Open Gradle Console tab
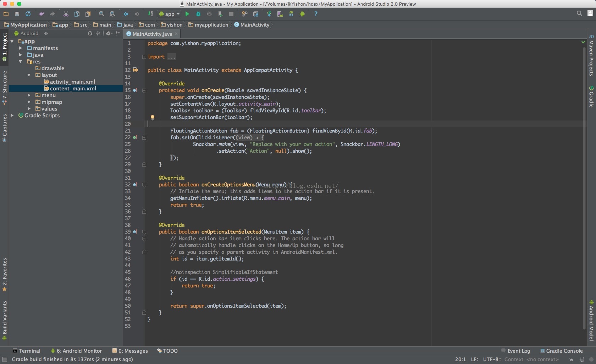 point(561,351)
